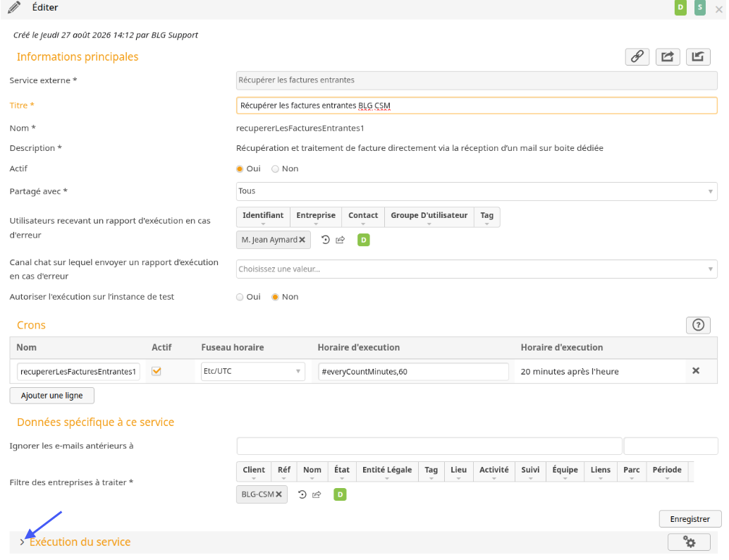Click green D badge beside BLG-CSM
This screenshot has width=729, height=560.
341,494
